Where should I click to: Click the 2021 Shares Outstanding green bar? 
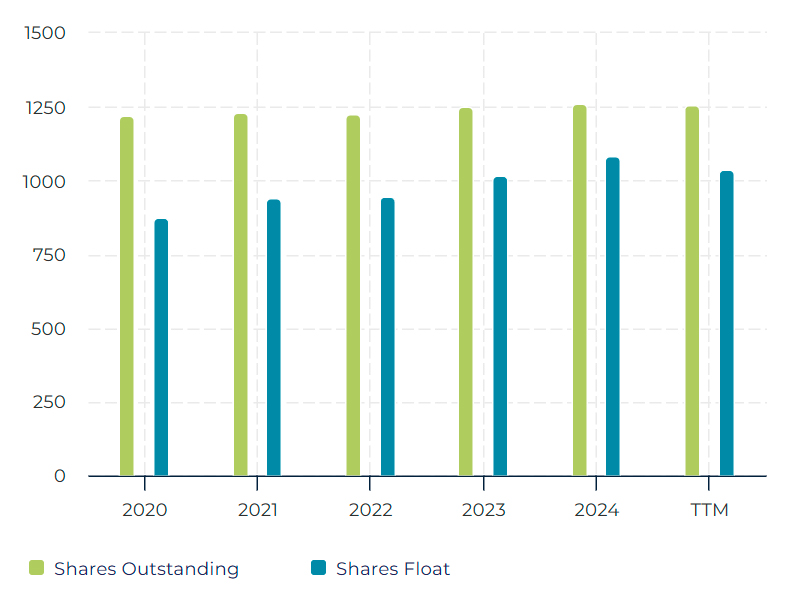tap(241, 295)
